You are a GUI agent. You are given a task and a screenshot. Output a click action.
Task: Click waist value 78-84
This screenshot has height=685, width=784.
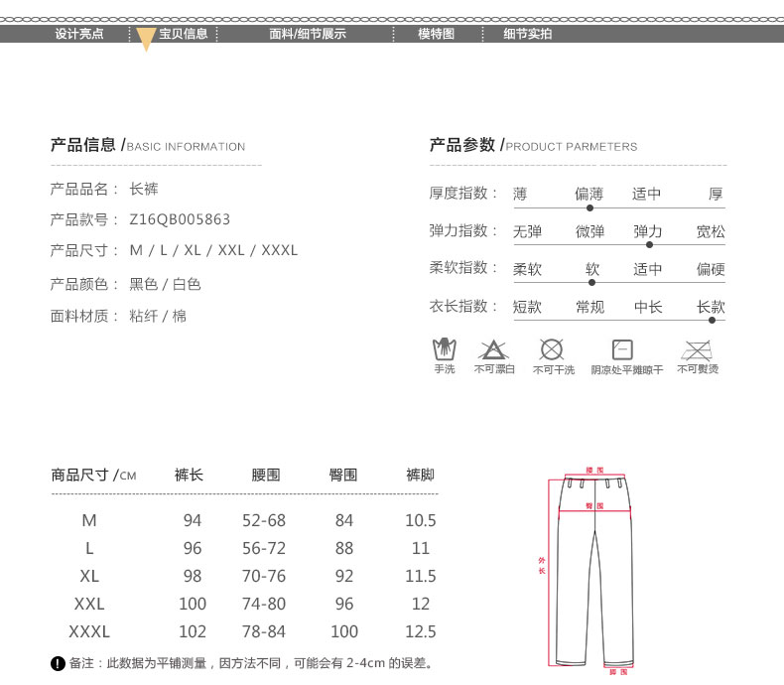click(264, 631)
